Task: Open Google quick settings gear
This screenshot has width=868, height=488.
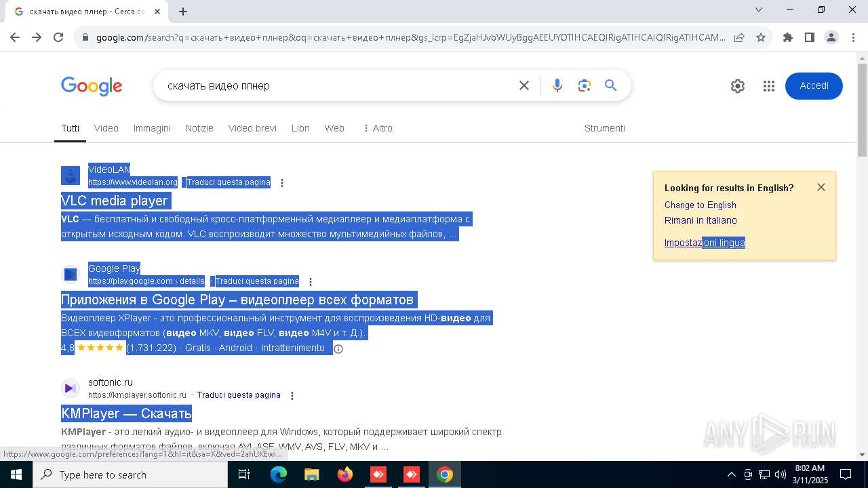Action: coord(738,86)
